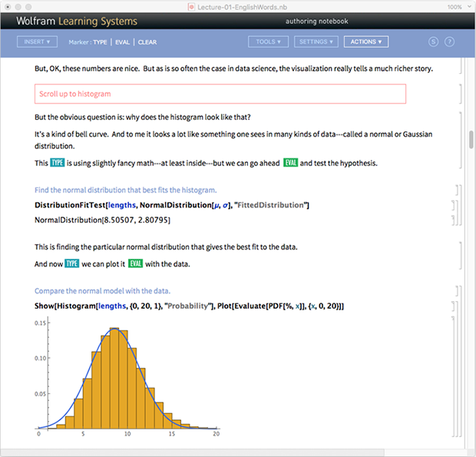
Task: Click the circled S icon
Action: coord(433,42)
